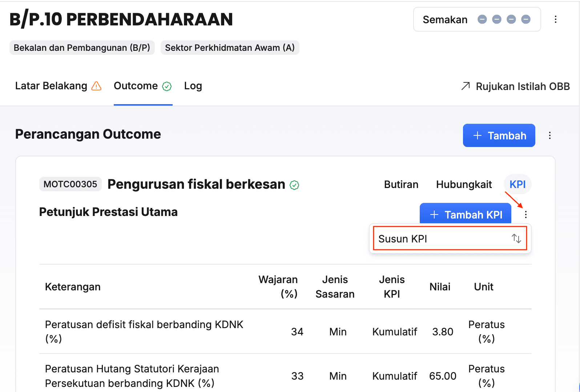
Task: Show the Hubungkait section
Action: [x=464, y=184]
